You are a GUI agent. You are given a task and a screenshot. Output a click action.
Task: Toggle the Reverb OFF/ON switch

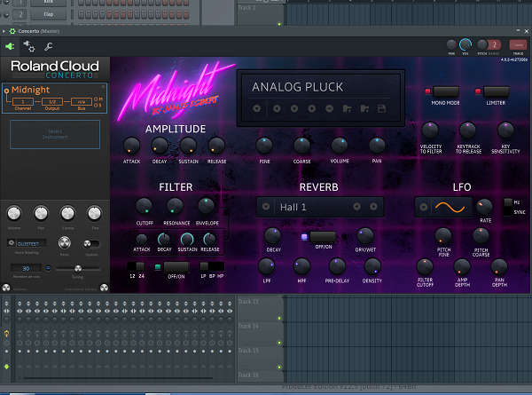coord(323,237)
